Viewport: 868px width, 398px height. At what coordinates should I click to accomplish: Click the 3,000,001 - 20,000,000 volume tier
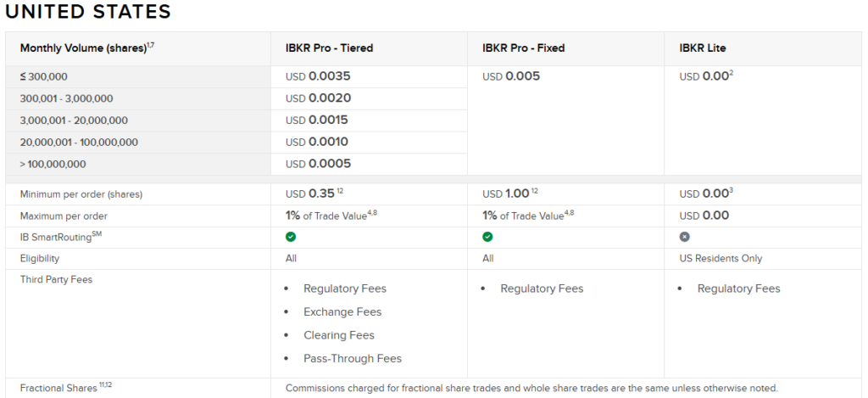(x=74, y=121)
